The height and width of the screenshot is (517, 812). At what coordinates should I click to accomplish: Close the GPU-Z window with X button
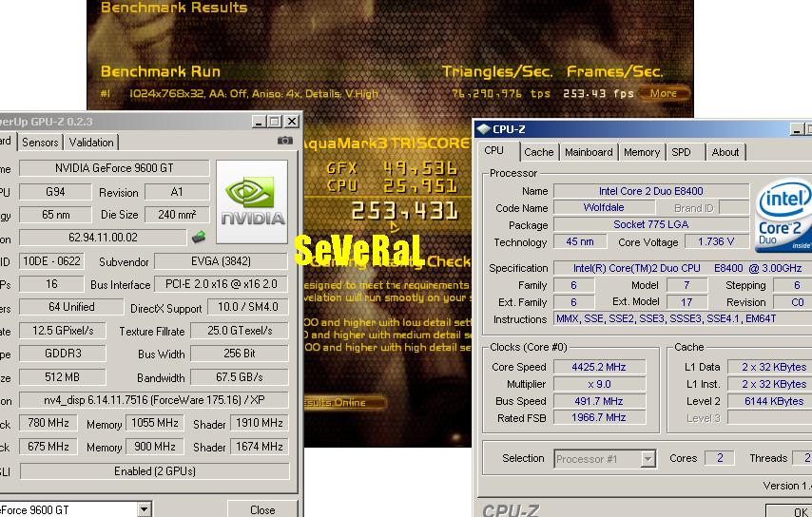[292, 122]
